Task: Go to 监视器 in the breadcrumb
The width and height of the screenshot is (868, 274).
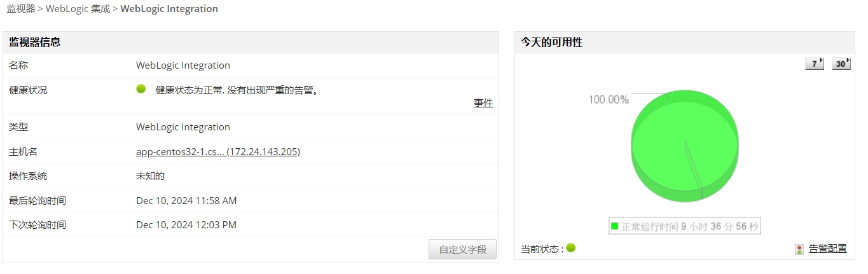Action: coord(21,9)
